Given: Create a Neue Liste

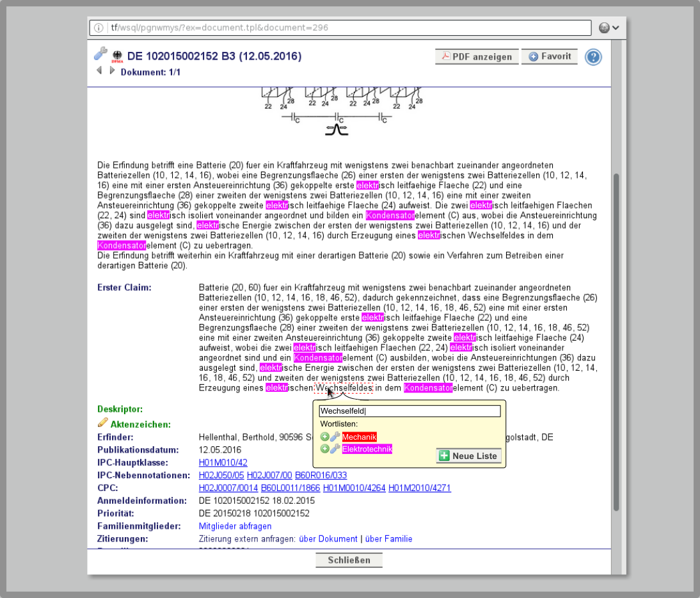Looking at the screenshot, I should 469,456.
